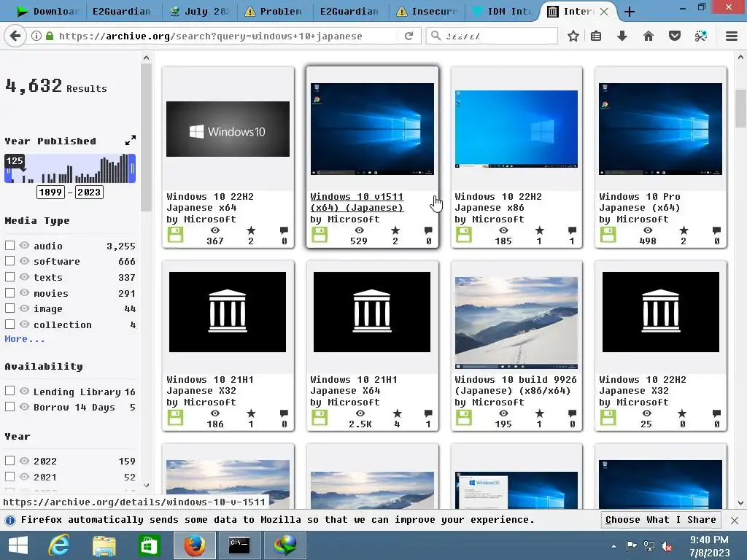Screen dimensions: 747x560
Task: Switch to the IDM Inte tab
Action: point(503,12)
